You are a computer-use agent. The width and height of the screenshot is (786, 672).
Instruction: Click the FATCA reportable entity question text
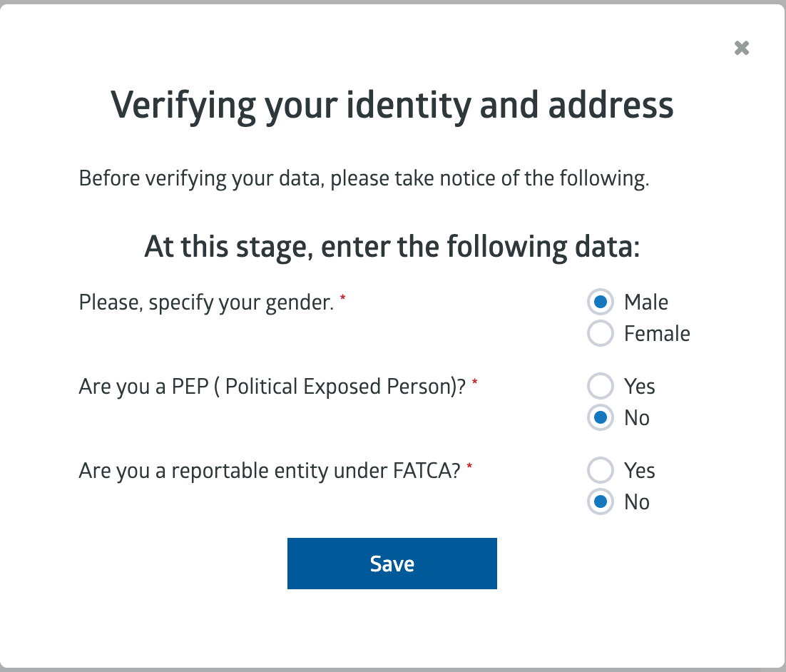[270, 472]
